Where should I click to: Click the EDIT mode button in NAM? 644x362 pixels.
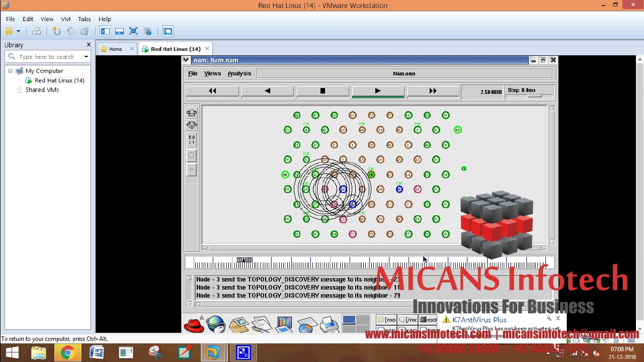pyautogui.click(x=192, y=140)
